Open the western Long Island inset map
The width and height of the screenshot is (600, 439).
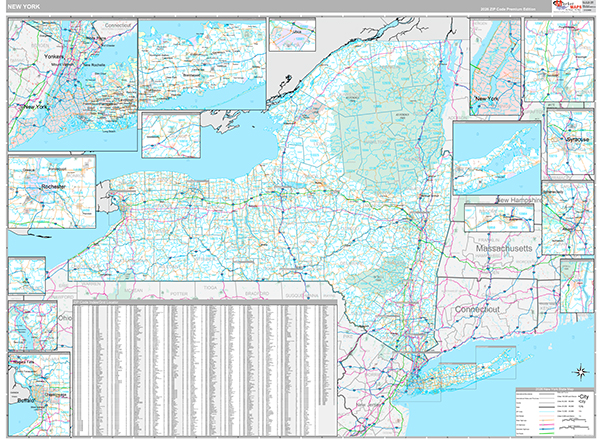pyautogui.click(x=202, y=64)
